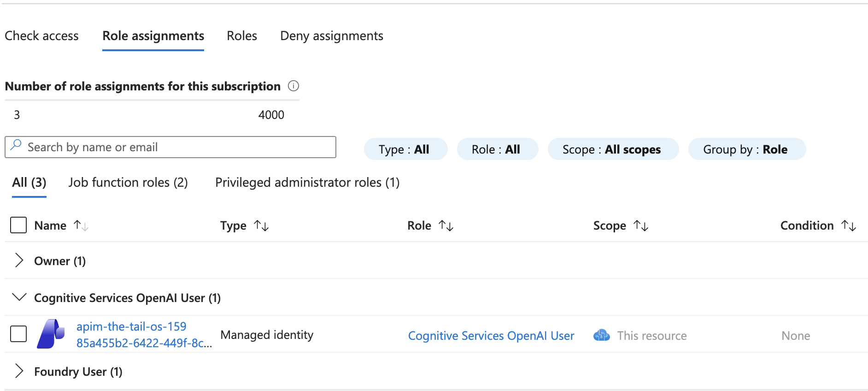
Task: Click the None condition value
Action: pos(796,336)
